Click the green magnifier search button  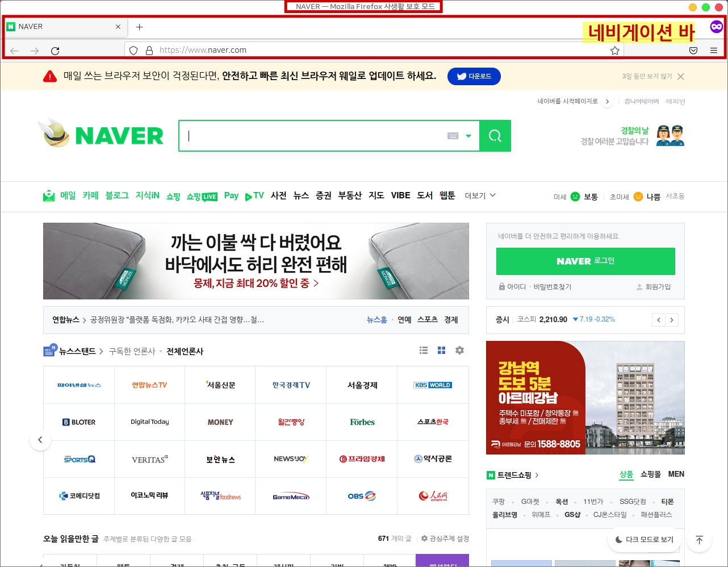pos(495,136)
